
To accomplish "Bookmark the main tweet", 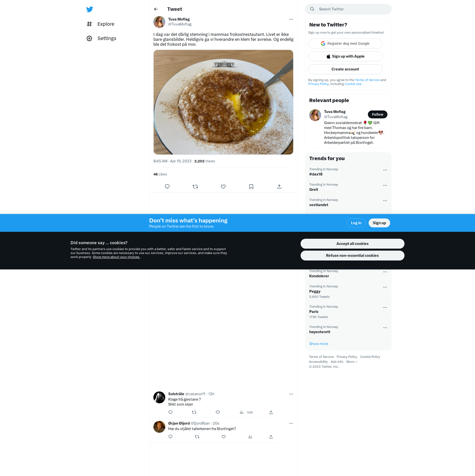I will tap(251, 187).
